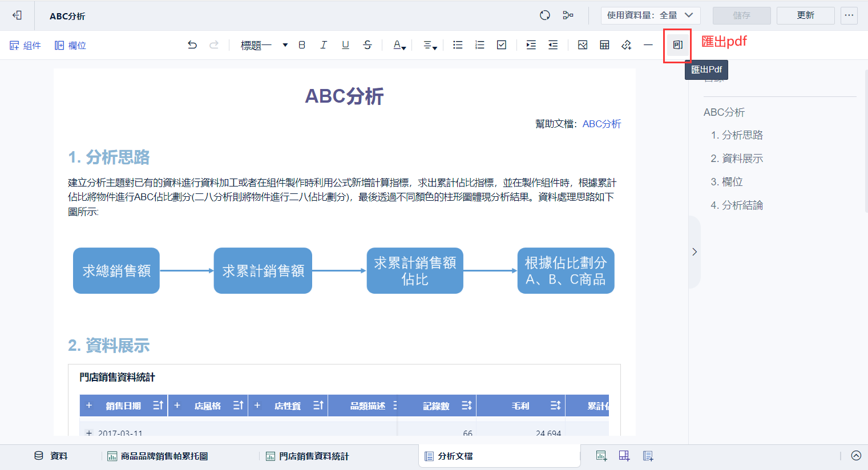Click the insert link icon
The height and width of the screenshot is (470, 868).
click(627, 45)
